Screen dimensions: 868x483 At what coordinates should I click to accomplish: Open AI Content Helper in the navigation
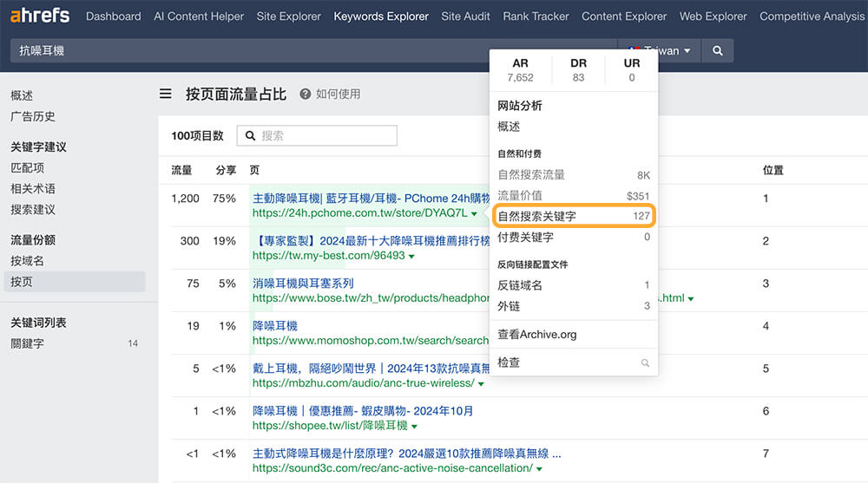[199, 16]
